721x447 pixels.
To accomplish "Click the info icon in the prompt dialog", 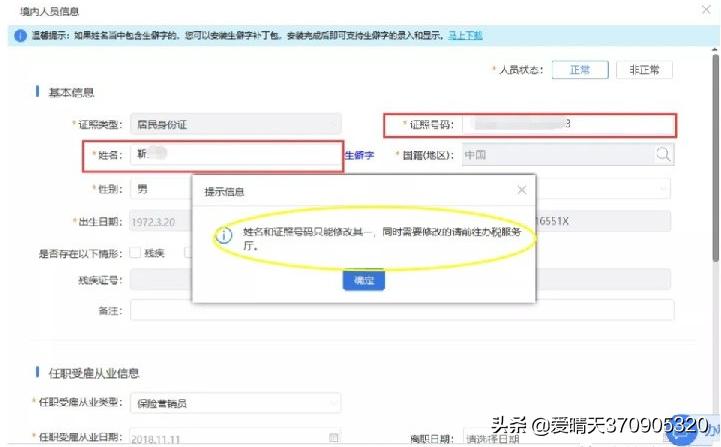I will [x=224, y=235].
